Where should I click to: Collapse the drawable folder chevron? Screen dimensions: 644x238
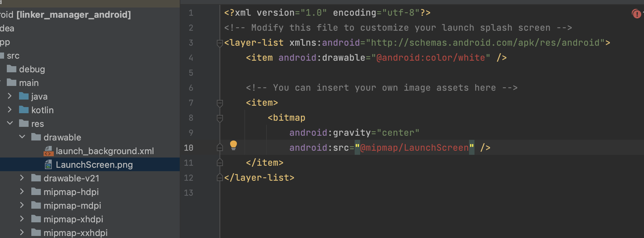click(x=22, y=137)
